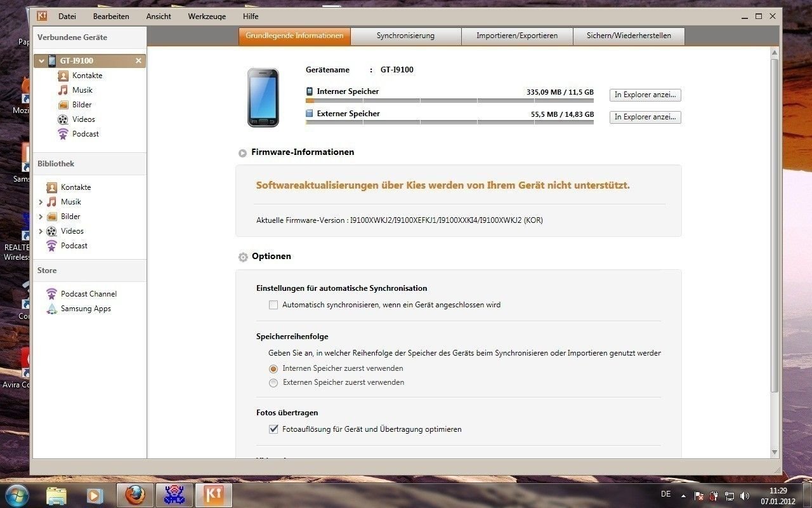Screen dimensions: 812x508
Task: Open the Windows Start menu
Action: (x=16, y=495)
